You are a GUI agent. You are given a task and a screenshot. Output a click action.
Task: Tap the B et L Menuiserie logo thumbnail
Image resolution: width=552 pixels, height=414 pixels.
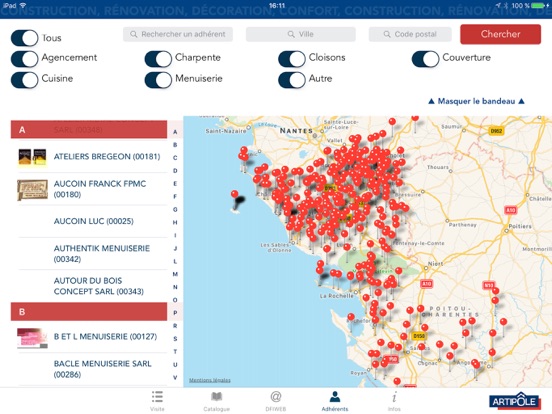[32, 338]
